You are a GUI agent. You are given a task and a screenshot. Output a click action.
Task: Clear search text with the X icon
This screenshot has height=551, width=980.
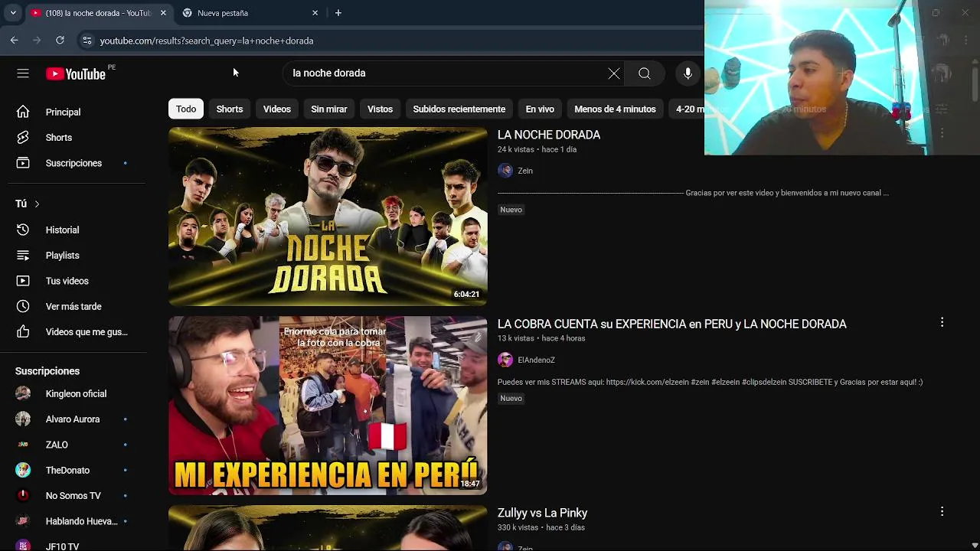(614, 73)
